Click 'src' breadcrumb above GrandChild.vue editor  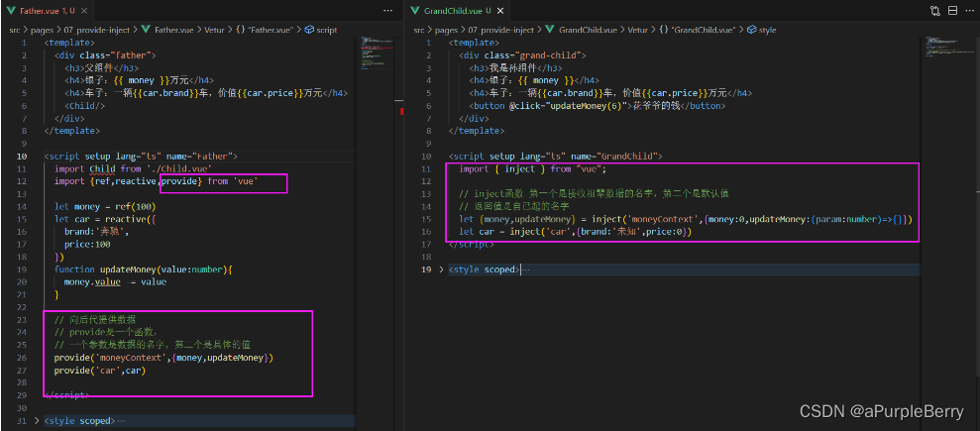click(x=419, y=30)
